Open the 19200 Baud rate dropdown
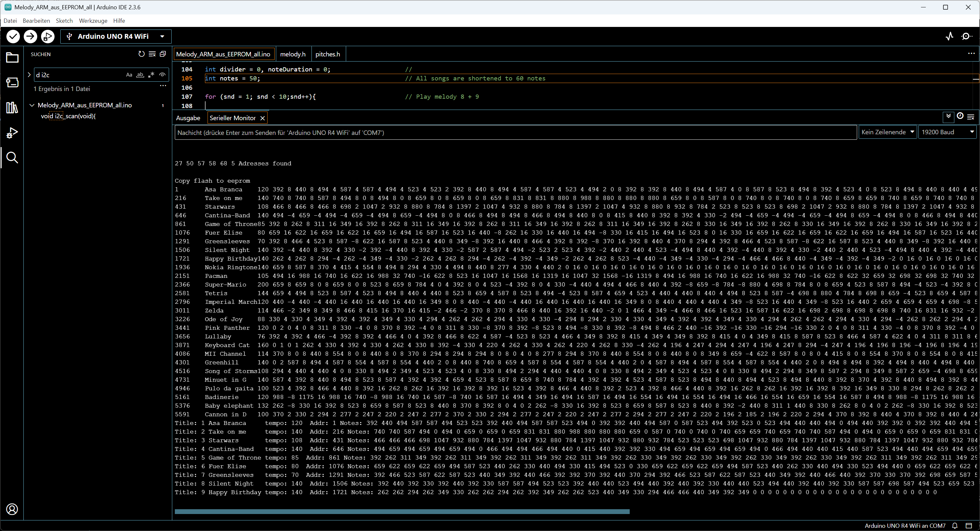 (947, 132)
